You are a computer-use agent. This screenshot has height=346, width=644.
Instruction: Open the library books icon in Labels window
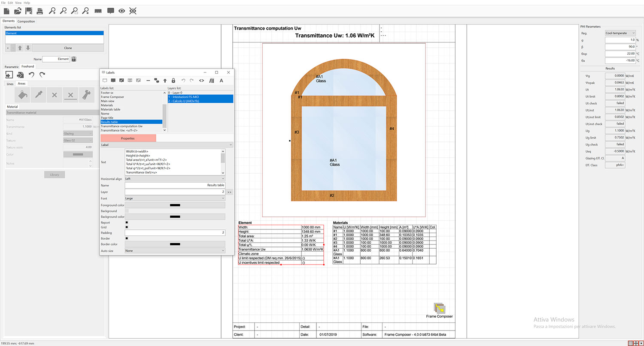(211, 81)
